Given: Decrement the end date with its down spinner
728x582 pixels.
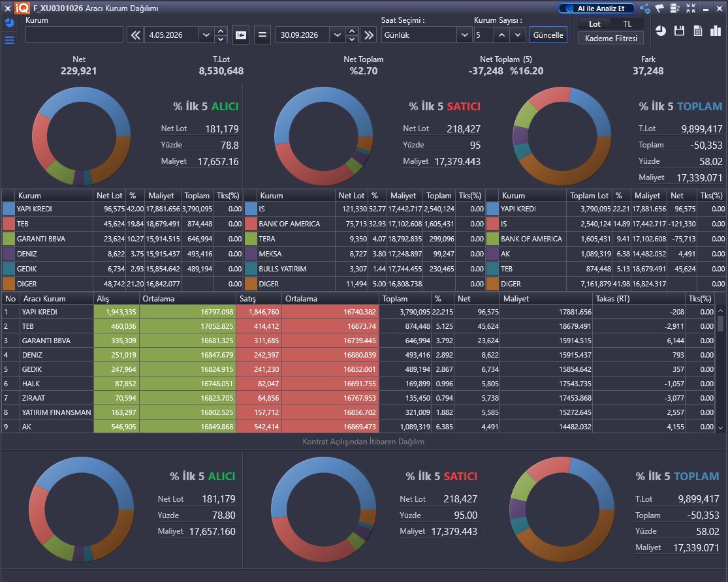Looking at the screenshot, I should click(352, 39).
